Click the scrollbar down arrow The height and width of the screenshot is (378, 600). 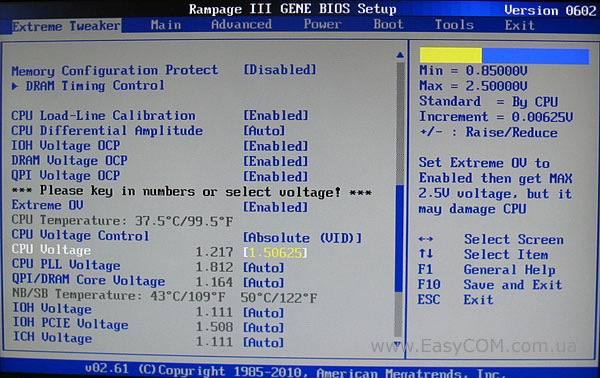click(398, 344)
